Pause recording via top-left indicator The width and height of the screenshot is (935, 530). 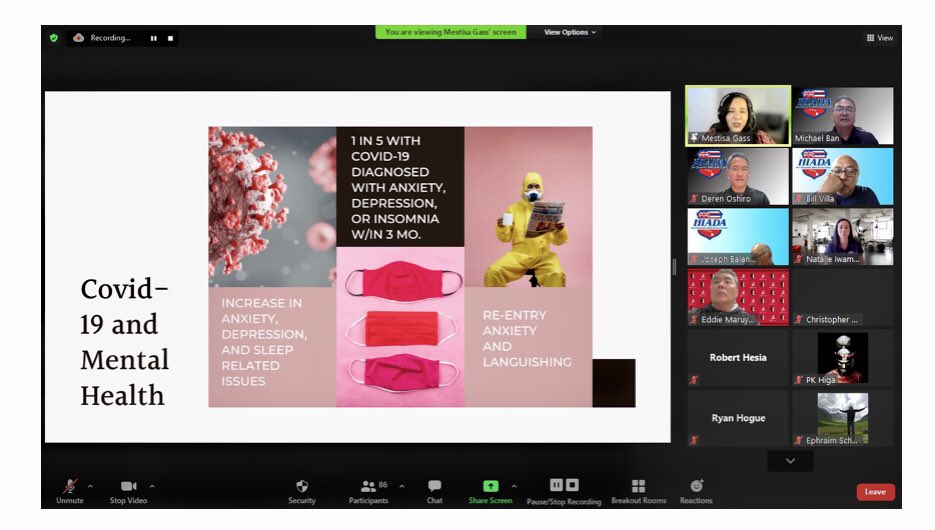pyautogui.click(x=154, y=38)
